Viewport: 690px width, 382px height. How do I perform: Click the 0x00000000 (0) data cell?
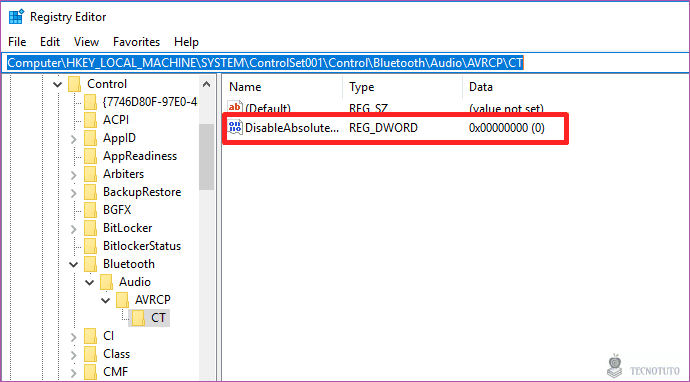point(506,128)
